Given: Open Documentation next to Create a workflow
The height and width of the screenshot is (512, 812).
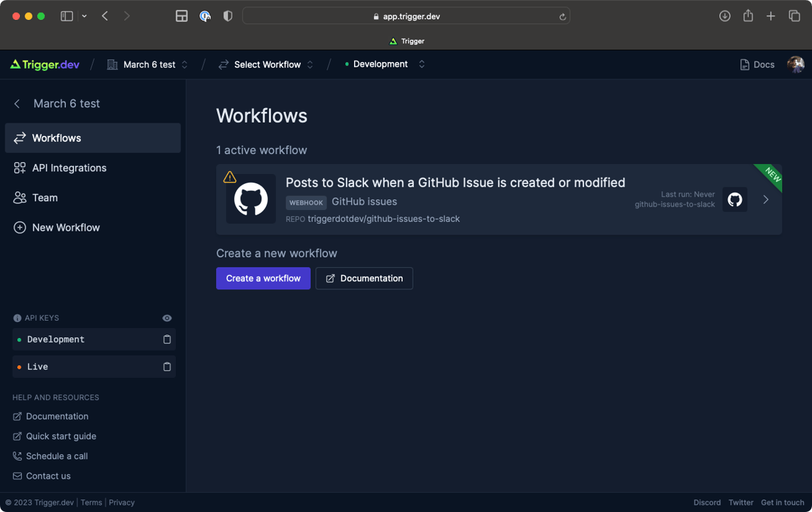Looking at the screenshot, I should [x=364, y=278].
